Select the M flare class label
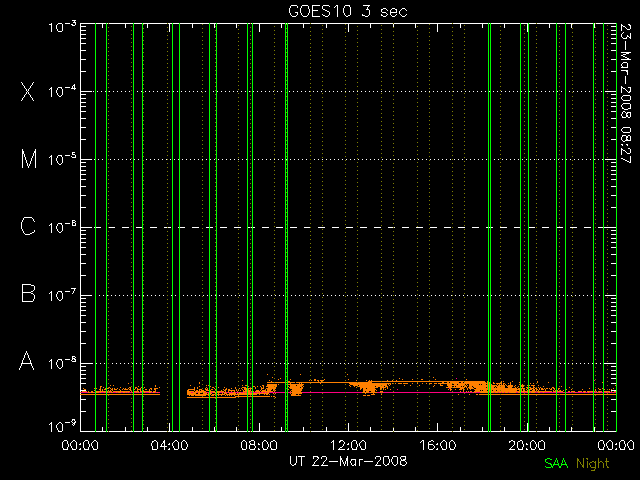640x480 pixels. pyautogui.click(x=29, y=159)
